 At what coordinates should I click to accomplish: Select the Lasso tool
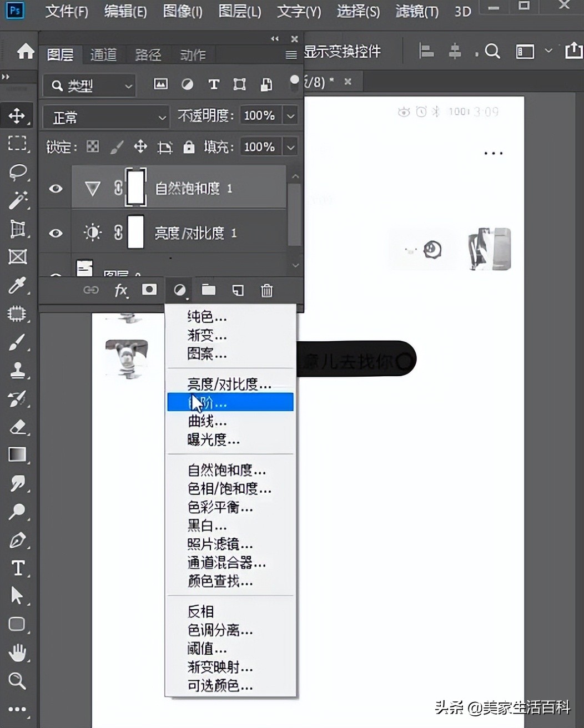17,173
